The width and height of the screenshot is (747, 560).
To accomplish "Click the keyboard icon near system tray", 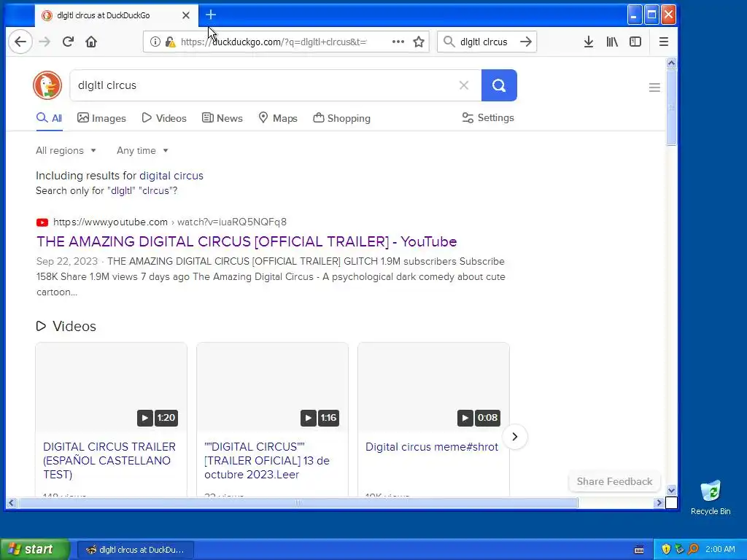I will 639,550.
